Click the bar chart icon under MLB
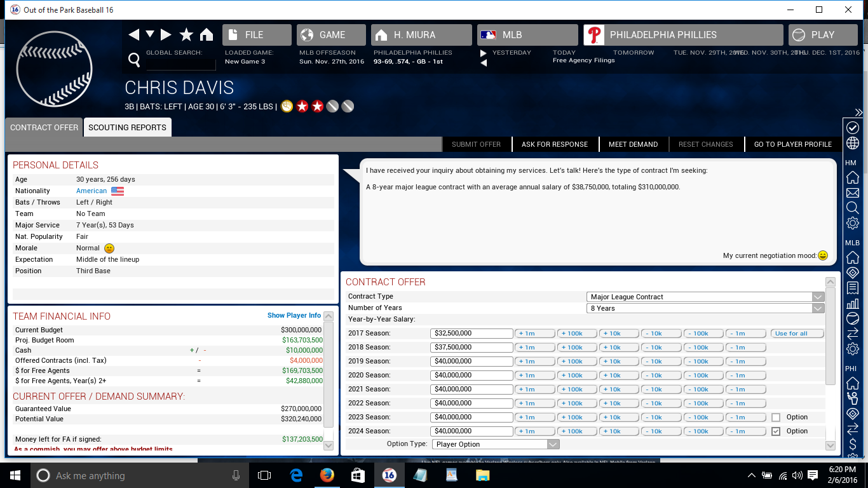 [x=853, y=303]
